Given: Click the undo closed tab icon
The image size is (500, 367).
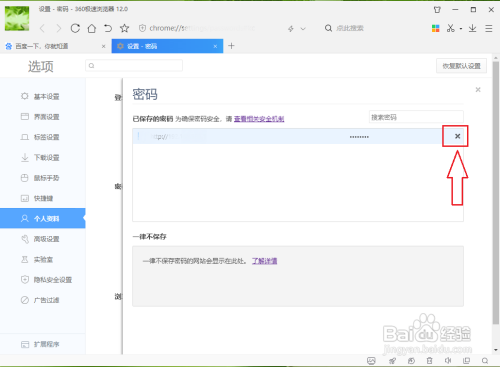Looking at the screenshot, I should point(108,28).
